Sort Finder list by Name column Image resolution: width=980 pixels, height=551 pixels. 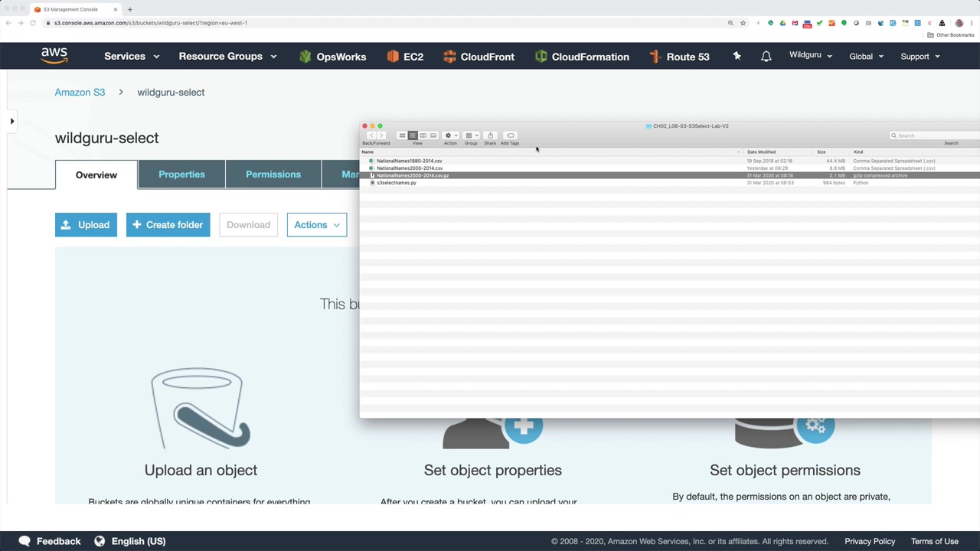pos(551,152)
